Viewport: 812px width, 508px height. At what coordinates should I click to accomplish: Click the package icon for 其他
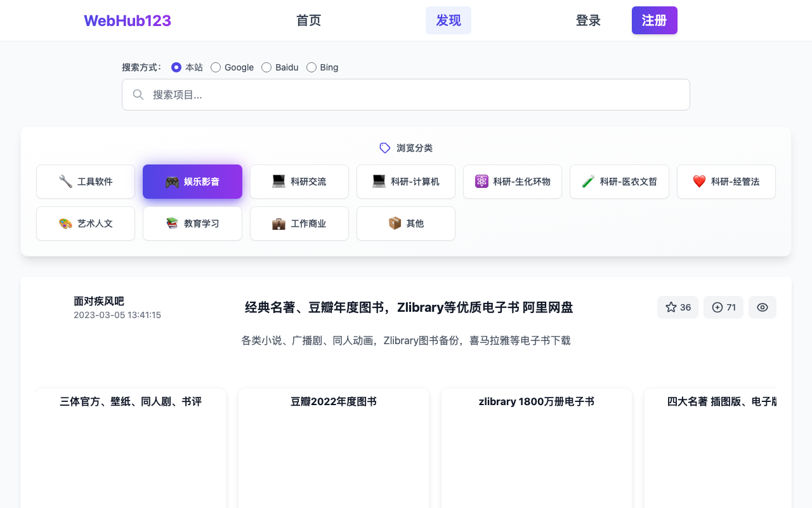(x=395, y=224)
